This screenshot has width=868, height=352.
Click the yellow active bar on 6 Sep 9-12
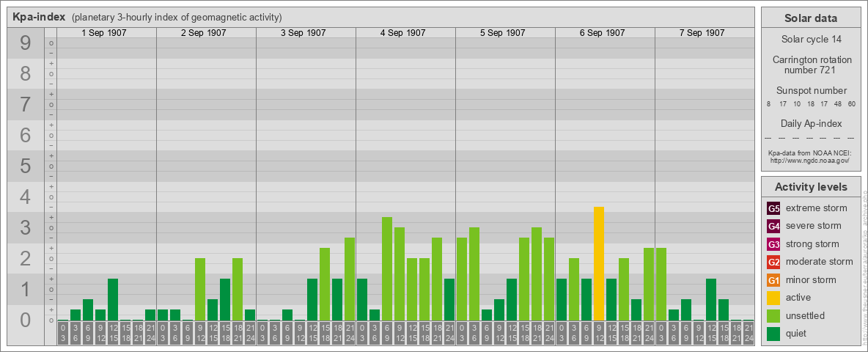[599, 263]
